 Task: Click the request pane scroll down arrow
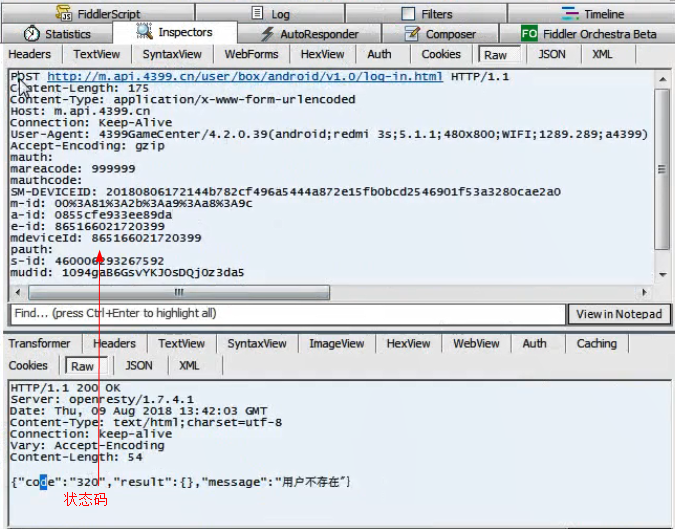tap(663, 275)
